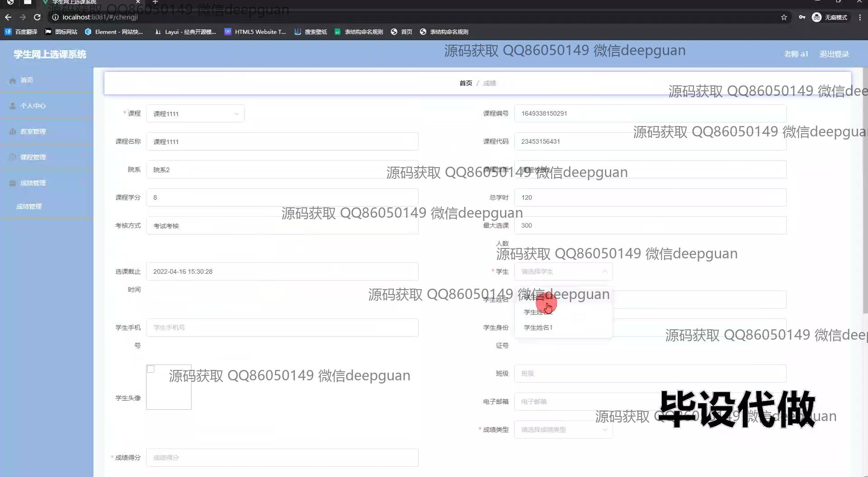The image size is (868, 477).
Task: Open the 百度翻译 bookmark
Action: click(x=21, y=32)
